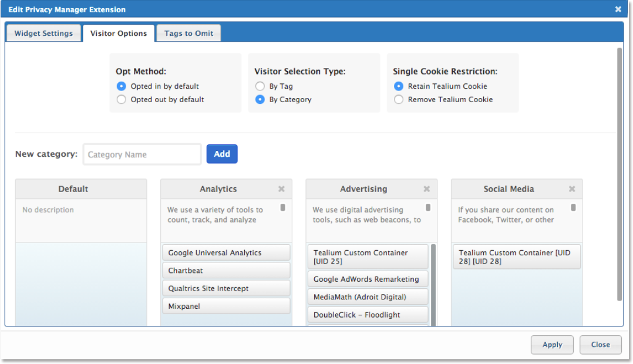
Task: Click the Advertising tag list scrollbar
Action: 433,285
